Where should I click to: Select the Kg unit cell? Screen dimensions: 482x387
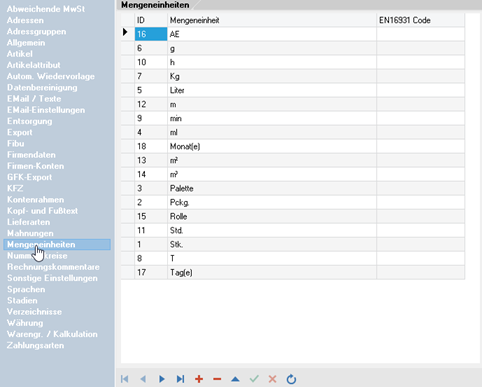click(272, 76)
